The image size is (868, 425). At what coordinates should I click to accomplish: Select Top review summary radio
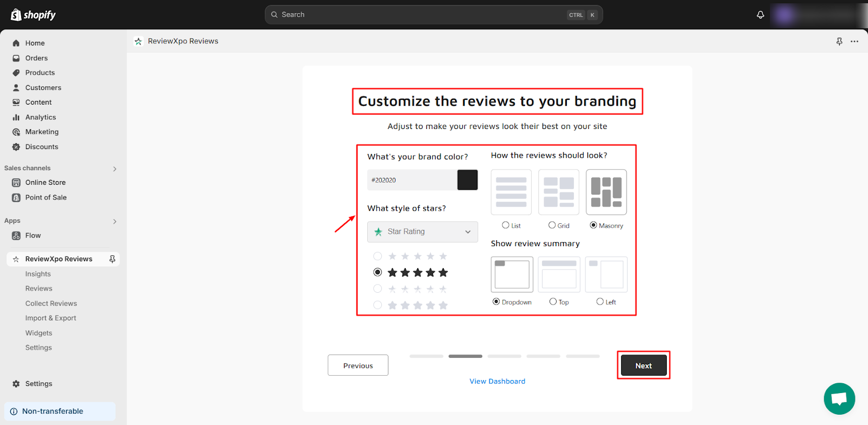(553, 301)
